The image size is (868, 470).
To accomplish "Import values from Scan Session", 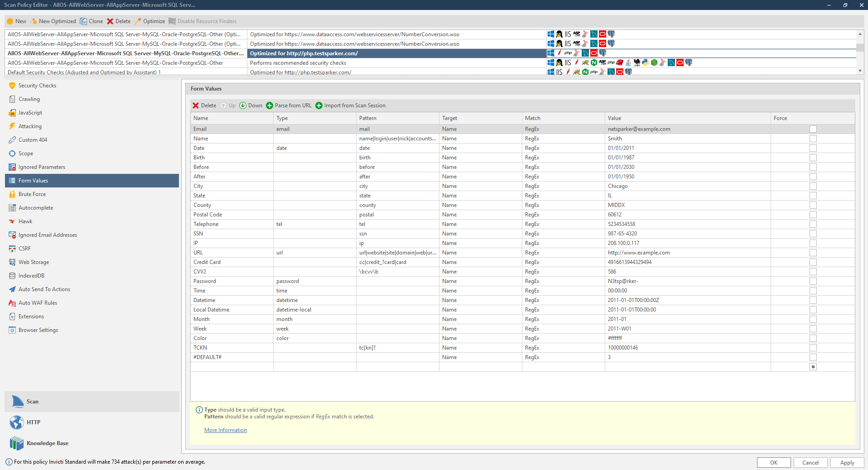I will [351, 105].
